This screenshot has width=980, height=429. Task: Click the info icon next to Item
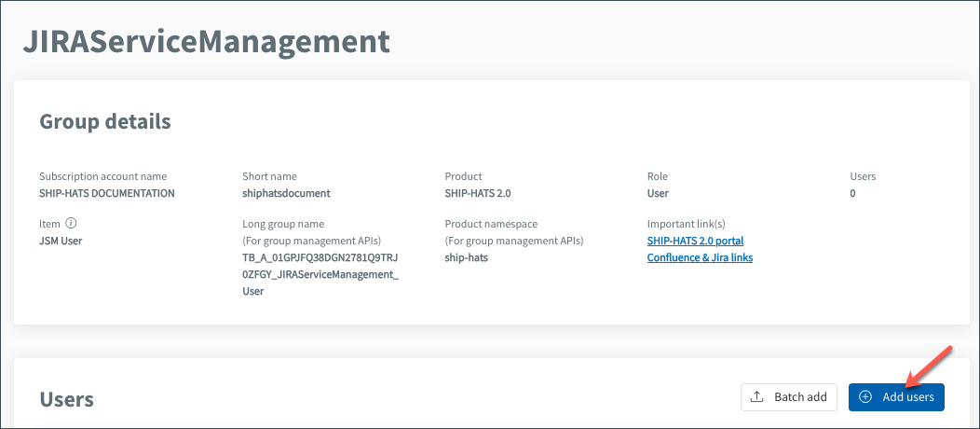point(71,223)
